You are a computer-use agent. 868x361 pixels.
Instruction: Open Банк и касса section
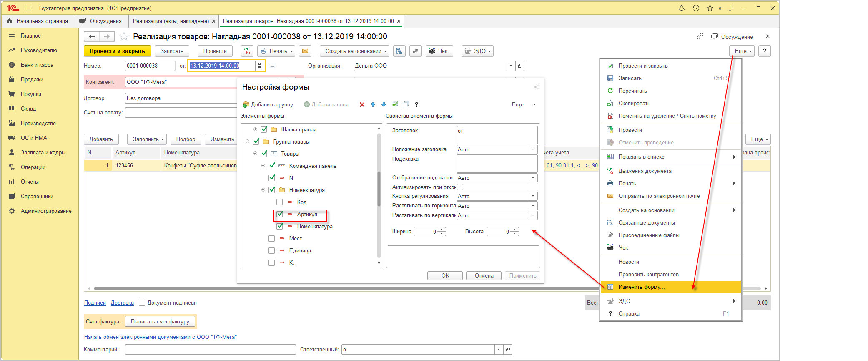(37, 65)
